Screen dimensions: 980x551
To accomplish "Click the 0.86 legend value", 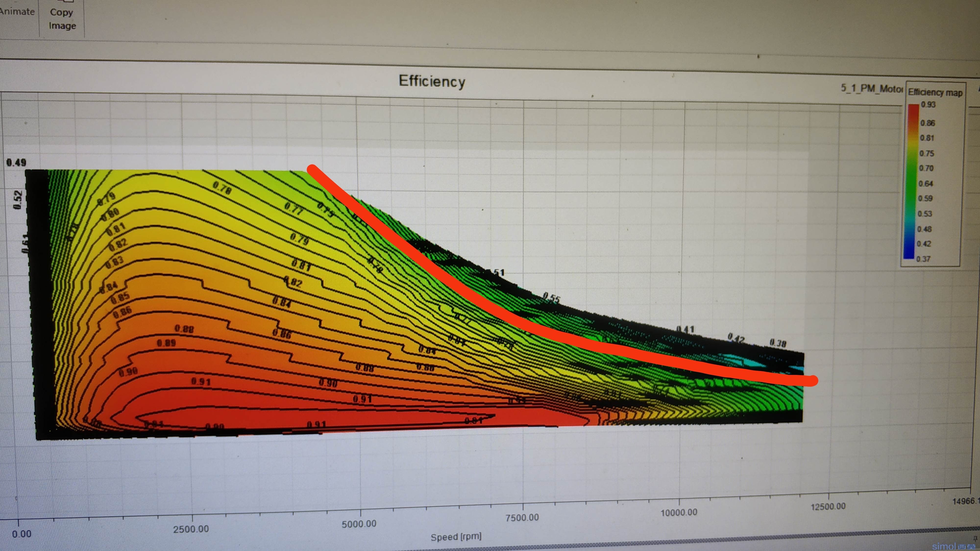I will pos(928,123).
